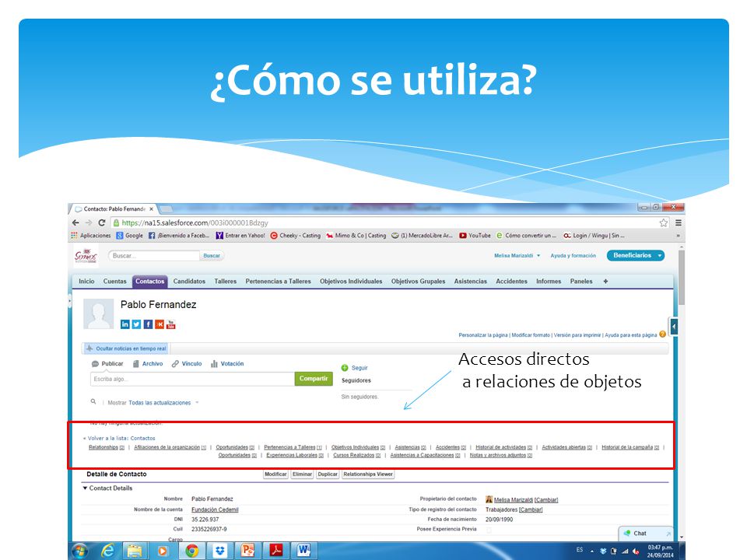The width and height of the screenshot is (747, 560).
Task: Open Dropbox from the taskbar
Action: click(x=219, y=551)
